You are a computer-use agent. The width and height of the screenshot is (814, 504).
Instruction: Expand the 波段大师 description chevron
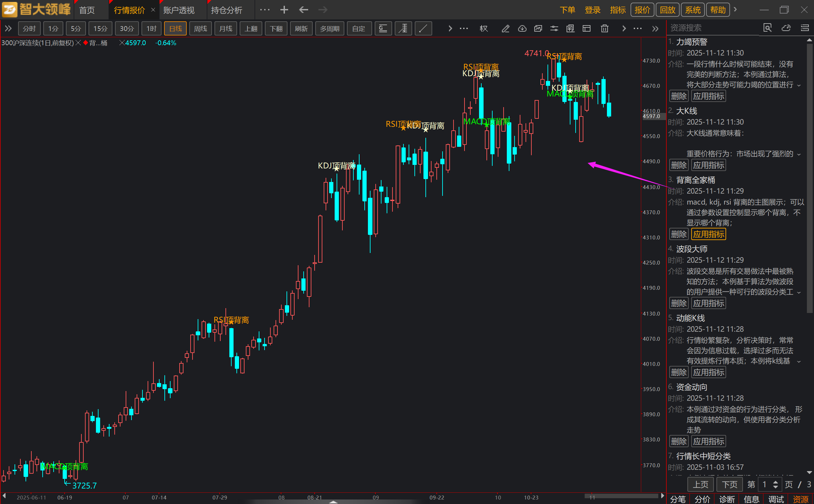pyautogui.click(x=799, y=293)
